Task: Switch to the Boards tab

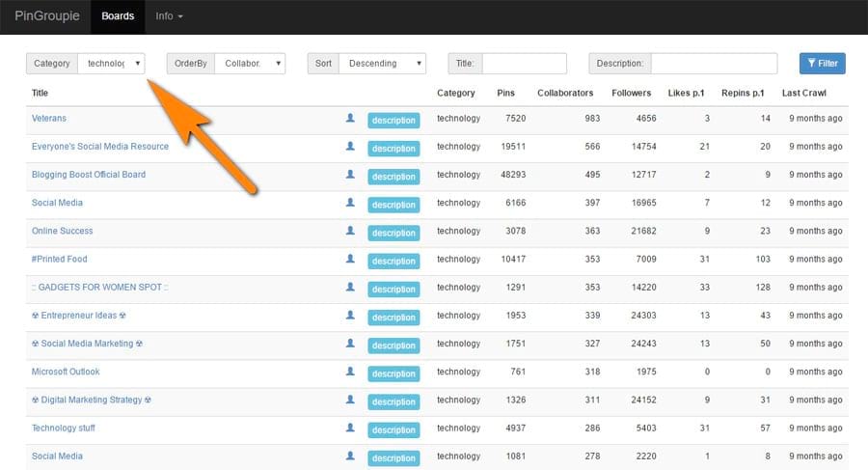Action: (118, 16)
